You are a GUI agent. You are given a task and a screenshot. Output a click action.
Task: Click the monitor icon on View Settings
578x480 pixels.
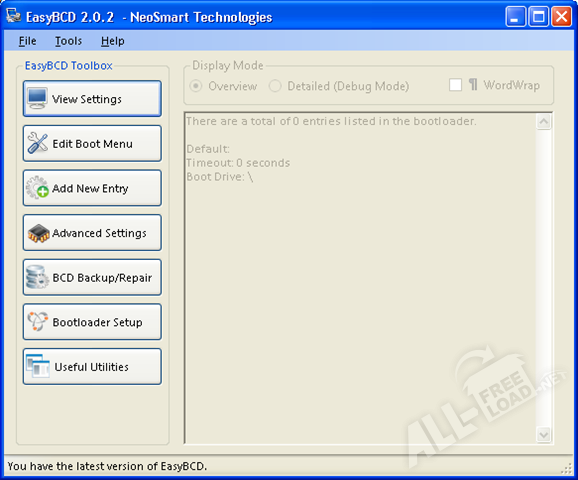37,98
